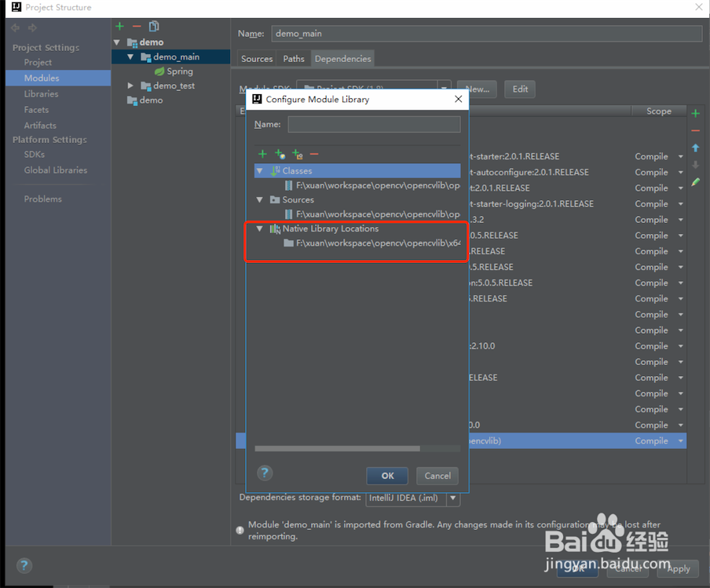Image resolution: width=710 pixels, height=588 pixels.
Task: Click the Project Structure help icon
Action: click(24, 565)
